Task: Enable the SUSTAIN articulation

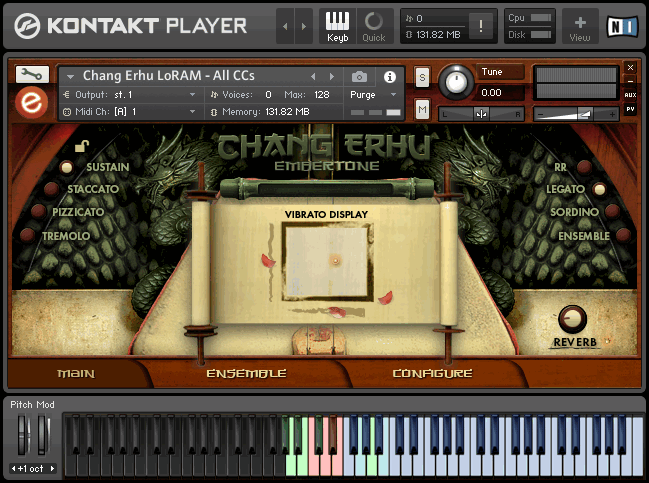Action: pyautogui.click(x=66, y=167)
